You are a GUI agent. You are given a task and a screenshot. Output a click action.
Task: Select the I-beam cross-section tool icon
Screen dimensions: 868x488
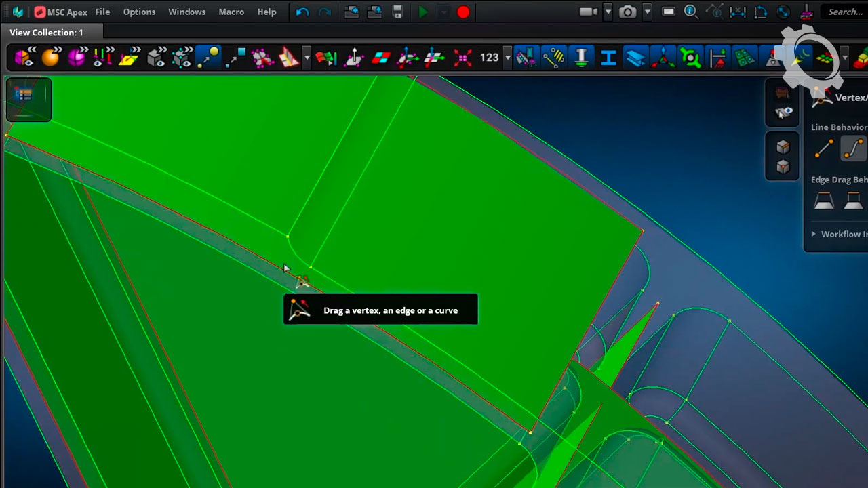tap(608, 58)
